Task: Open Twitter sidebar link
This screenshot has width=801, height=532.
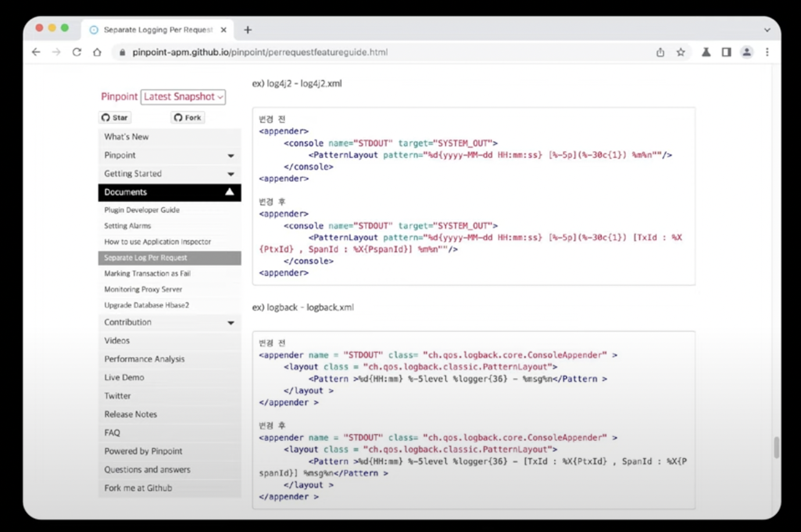Action: tap(169, 396)
